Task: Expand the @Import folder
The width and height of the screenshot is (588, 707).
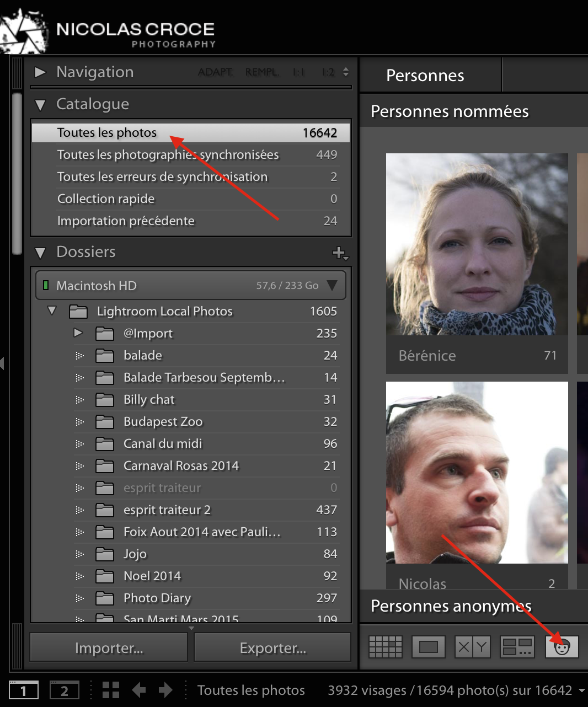Action: coord(78,333)
